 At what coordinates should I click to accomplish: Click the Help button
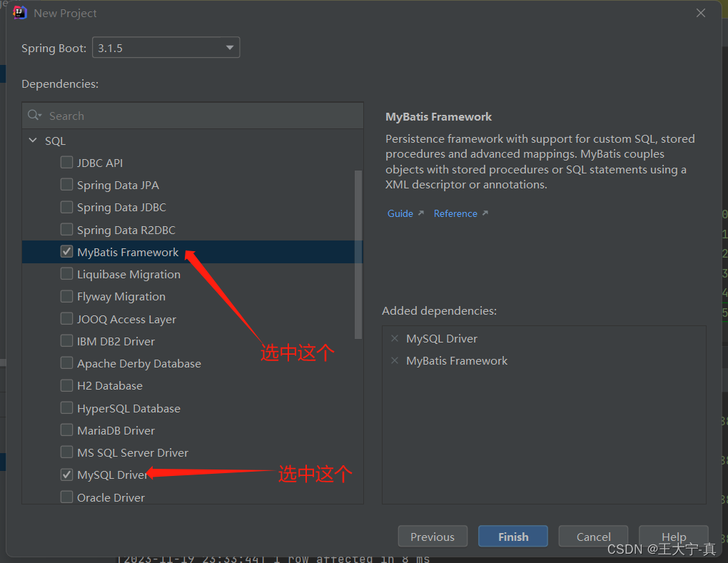pyautogui.click(x=674, y=537)
